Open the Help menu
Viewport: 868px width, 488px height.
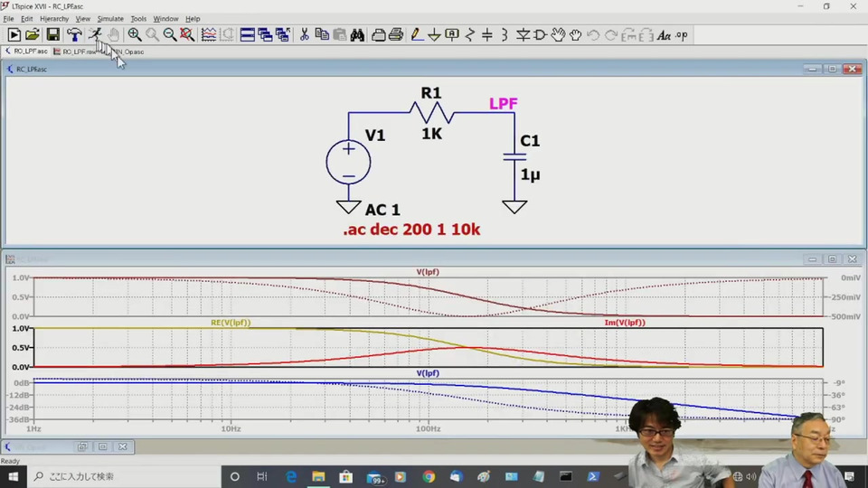click(x=193, y=18)
